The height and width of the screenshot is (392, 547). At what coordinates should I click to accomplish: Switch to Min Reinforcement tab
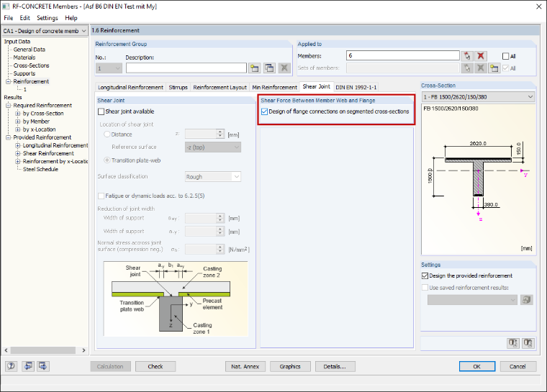pyautogui.click(x=274, y=87)
